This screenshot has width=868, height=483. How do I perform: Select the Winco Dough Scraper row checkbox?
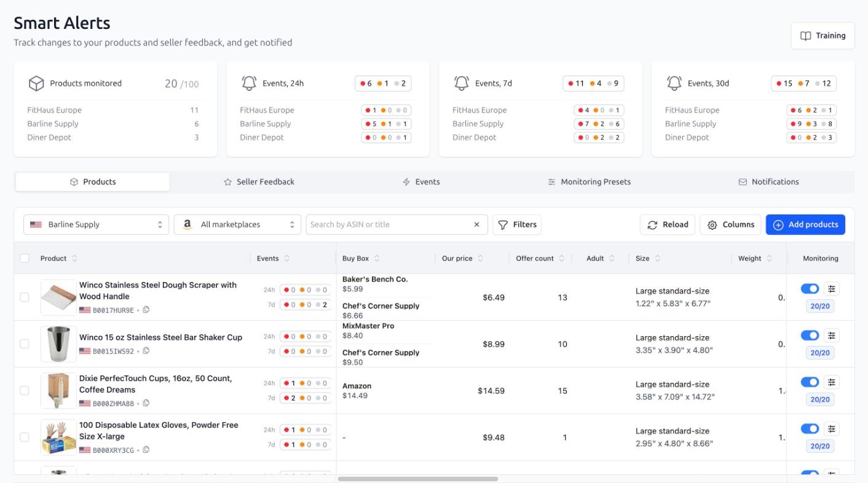tap(25, 297)
